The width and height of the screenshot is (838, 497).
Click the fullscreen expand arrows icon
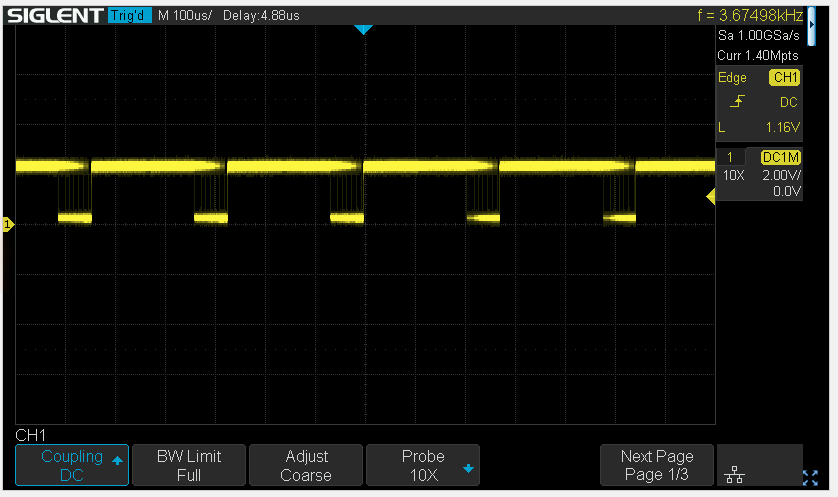[810, 477]
